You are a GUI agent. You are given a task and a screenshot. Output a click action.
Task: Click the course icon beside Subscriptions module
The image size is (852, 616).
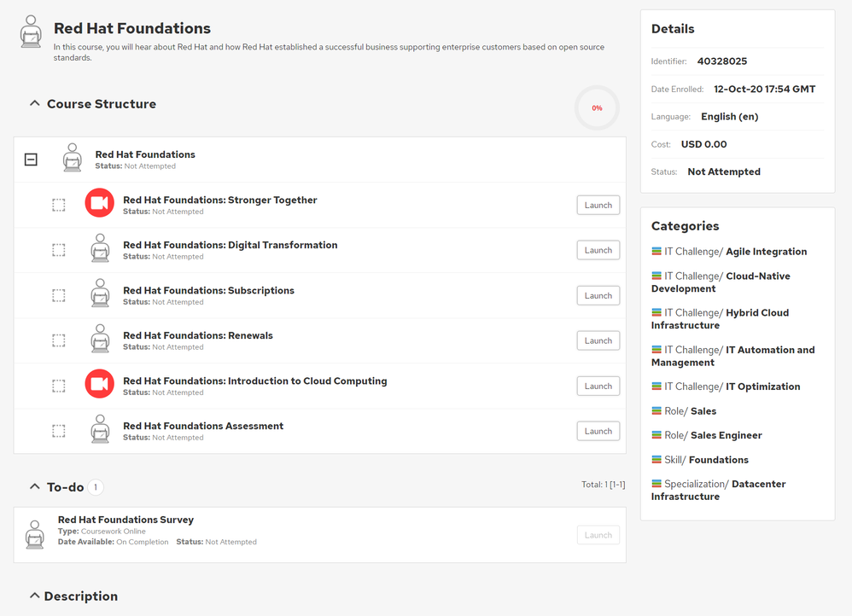pyautogui.click(x=100, y=293)
